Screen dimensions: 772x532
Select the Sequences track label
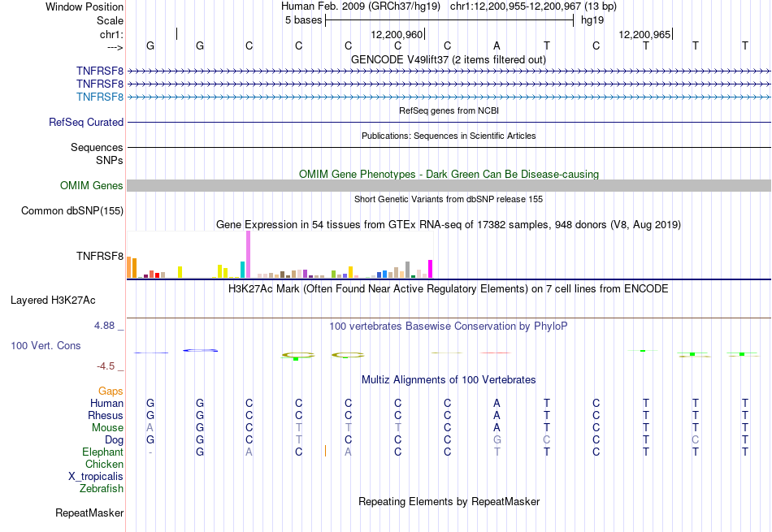click(97, 147)
